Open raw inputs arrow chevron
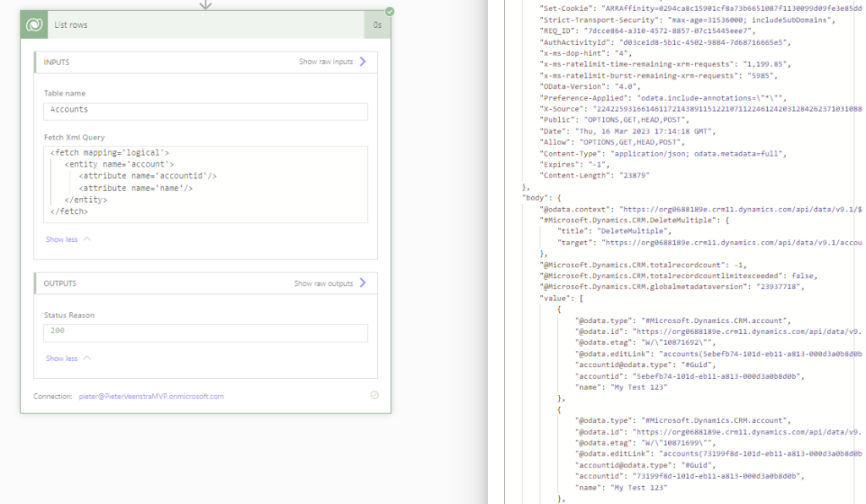The image size is (866, 504). pos(363,61)
